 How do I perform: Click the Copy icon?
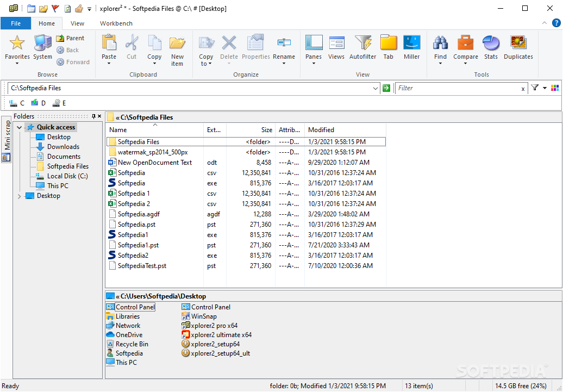154,43
